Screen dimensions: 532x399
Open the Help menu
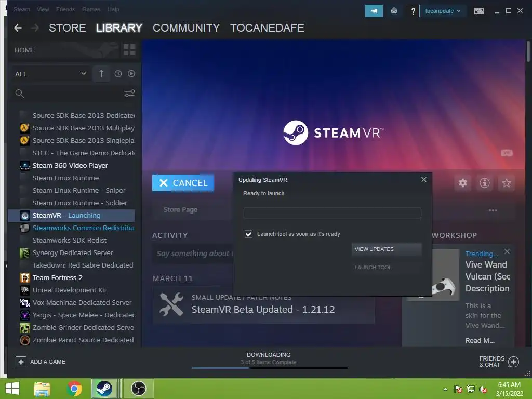point(113,9)
